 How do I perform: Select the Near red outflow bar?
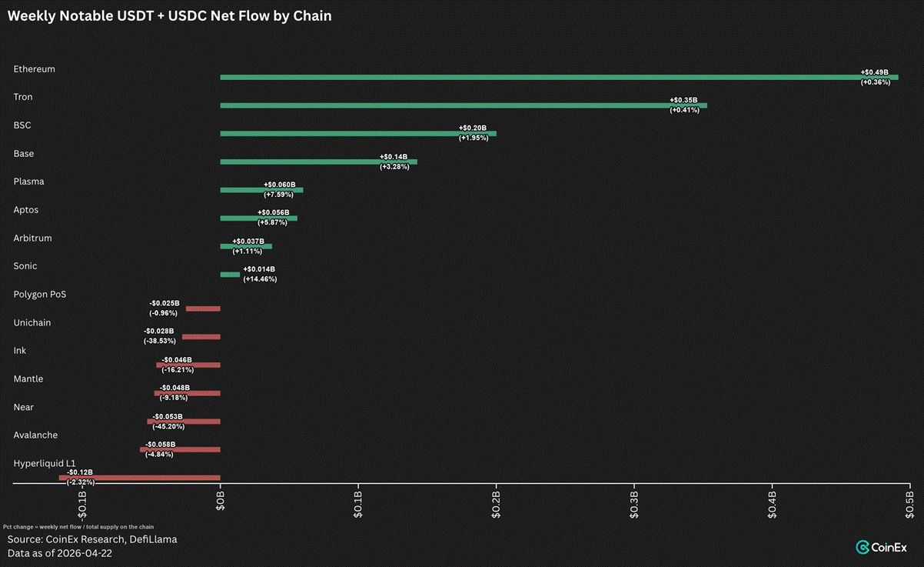point(184,422)
